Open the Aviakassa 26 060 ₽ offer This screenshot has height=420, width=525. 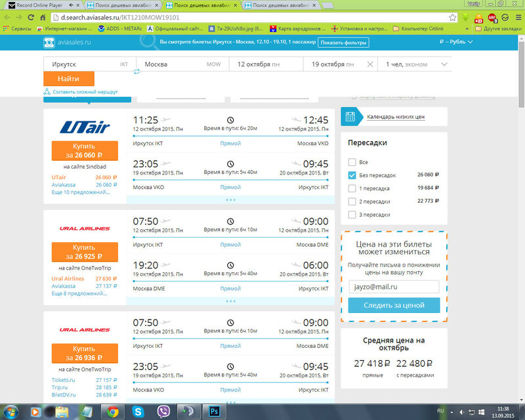click(84, 185)
